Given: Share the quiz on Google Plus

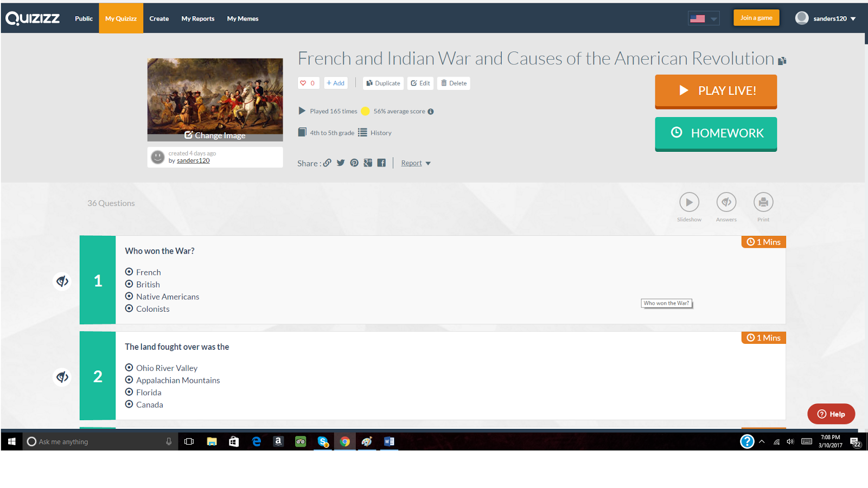Looking at the screenshot, I should (x=368, y=163).
